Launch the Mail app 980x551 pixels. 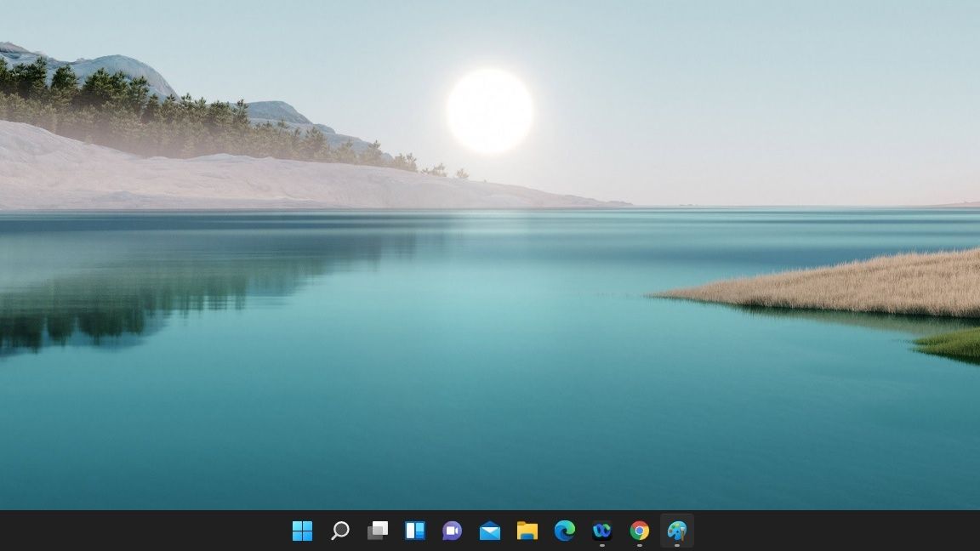click(x=488, y=531)
